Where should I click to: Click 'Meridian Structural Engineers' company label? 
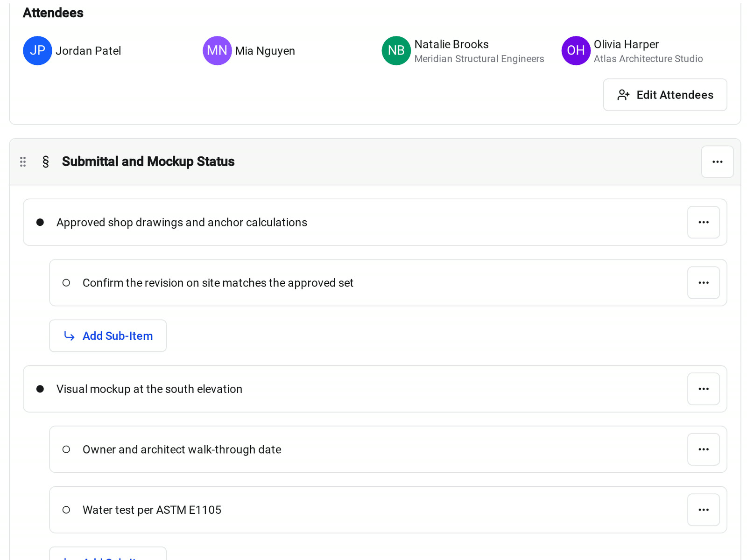click(479, 59)
